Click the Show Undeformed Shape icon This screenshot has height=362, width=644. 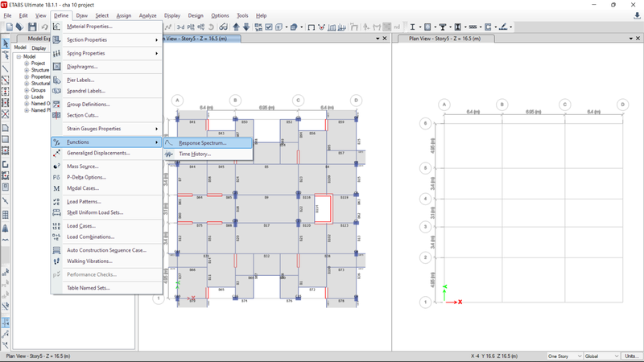click(312, 27)
